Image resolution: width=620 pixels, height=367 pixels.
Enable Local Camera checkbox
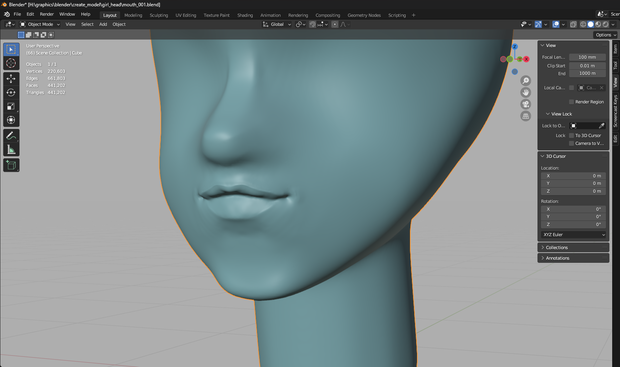tap(571, 88)
